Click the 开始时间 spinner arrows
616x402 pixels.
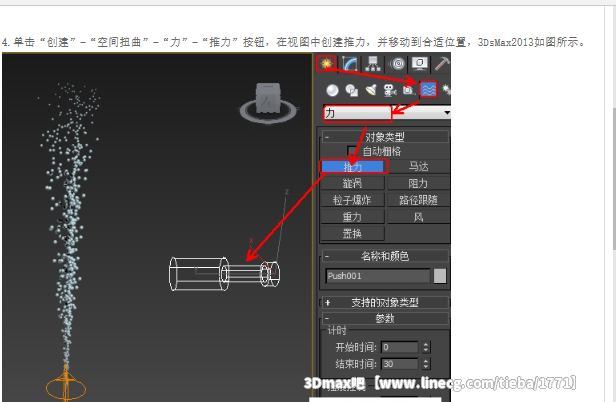tap(426, 347)
